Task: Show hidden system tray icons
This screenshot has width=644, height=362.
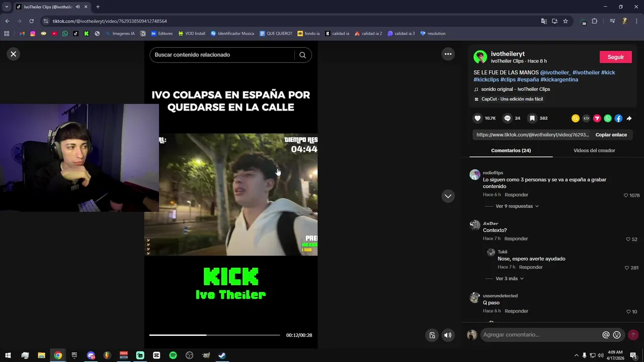Action: pyautogui.click(x=576, y=355)
